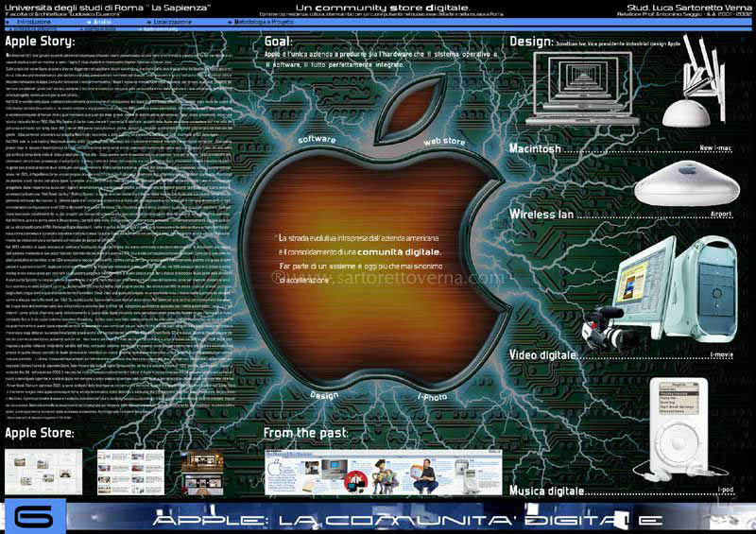The height and width of the screenshot is (534, 756).
Task: Open the first Apple Store thumbnail
Action: tap(43, 472)
